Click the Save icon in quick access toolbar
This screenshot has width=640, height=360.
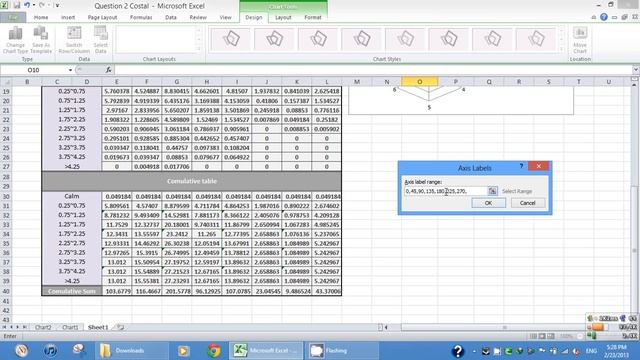[17, 5]
